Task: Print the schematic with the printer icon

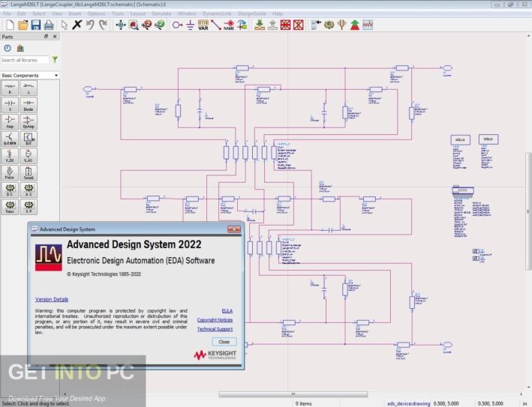Action: (49, 25)
